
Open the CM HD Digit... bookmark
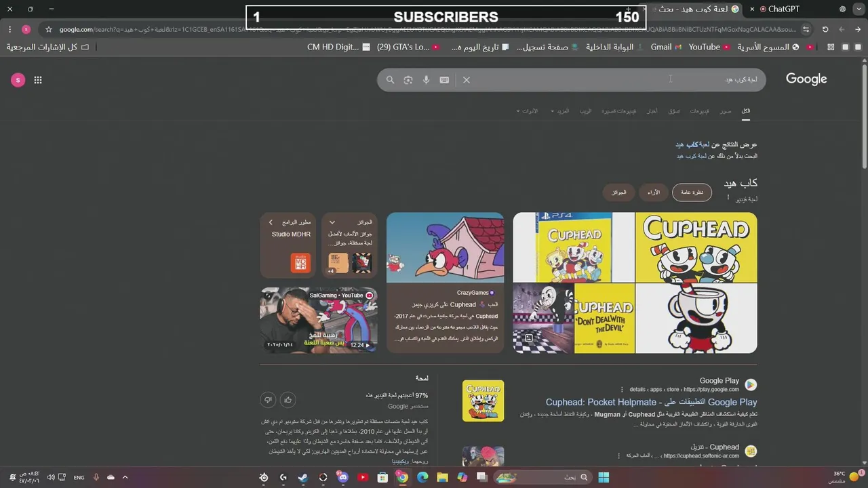click(x=338, y=47)
